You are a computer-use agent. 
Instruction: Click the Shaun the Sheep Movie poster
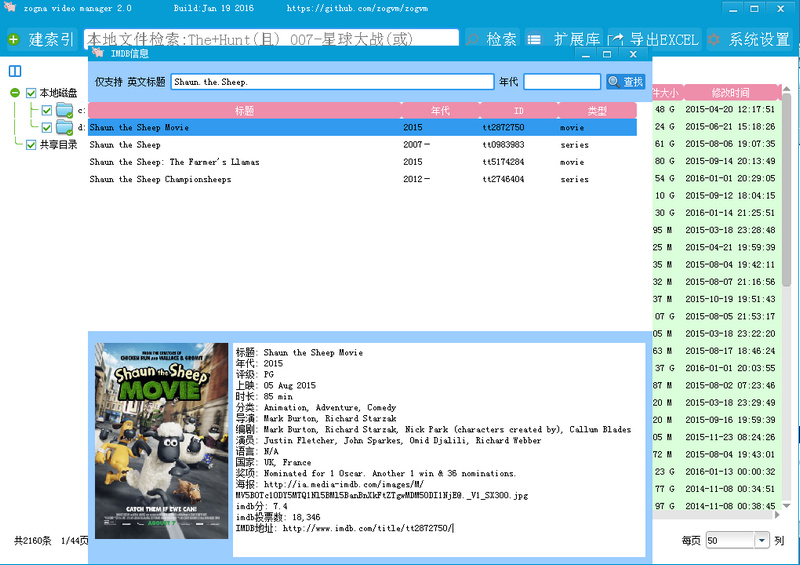click(x=162, y=441)
